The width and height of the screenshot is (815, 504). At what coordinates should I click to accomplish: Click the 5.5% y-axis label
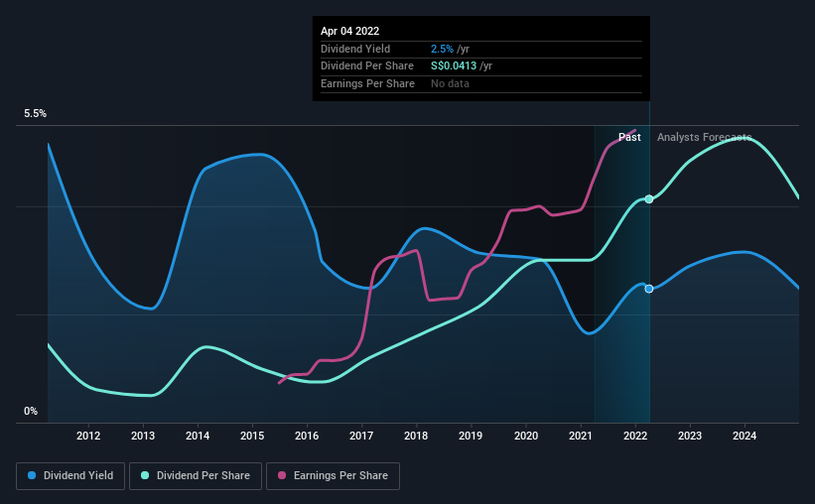click(35, 114)
